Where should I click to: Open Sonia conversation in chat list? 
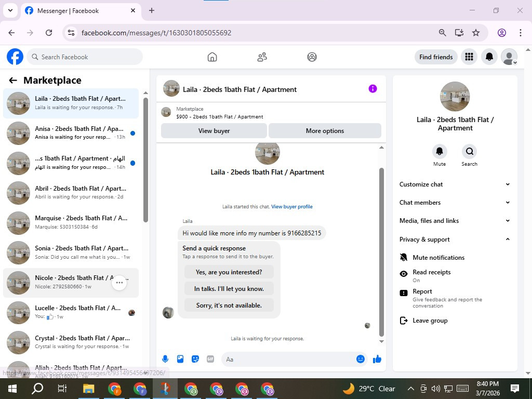coord(71,252)
